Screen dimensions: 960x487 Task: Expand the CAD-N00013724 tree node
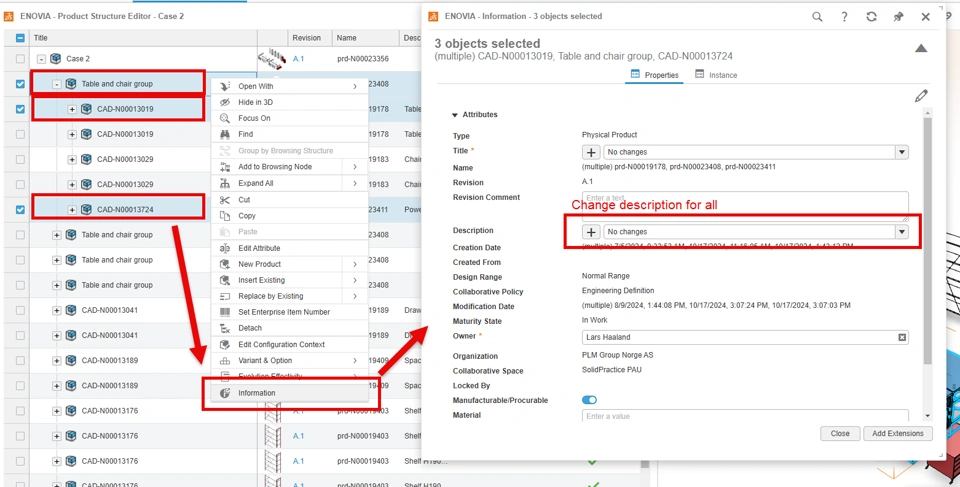(x=72, y=210)
